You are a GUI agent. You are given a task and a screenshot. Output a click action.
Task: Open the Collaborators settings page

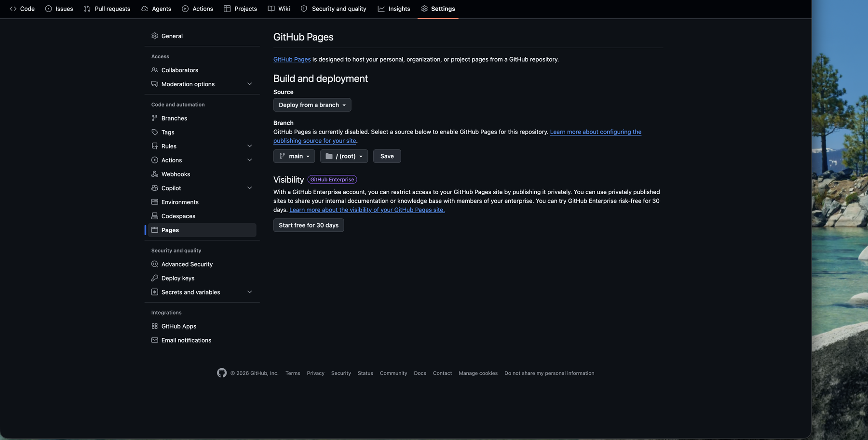tap(202, 70)
